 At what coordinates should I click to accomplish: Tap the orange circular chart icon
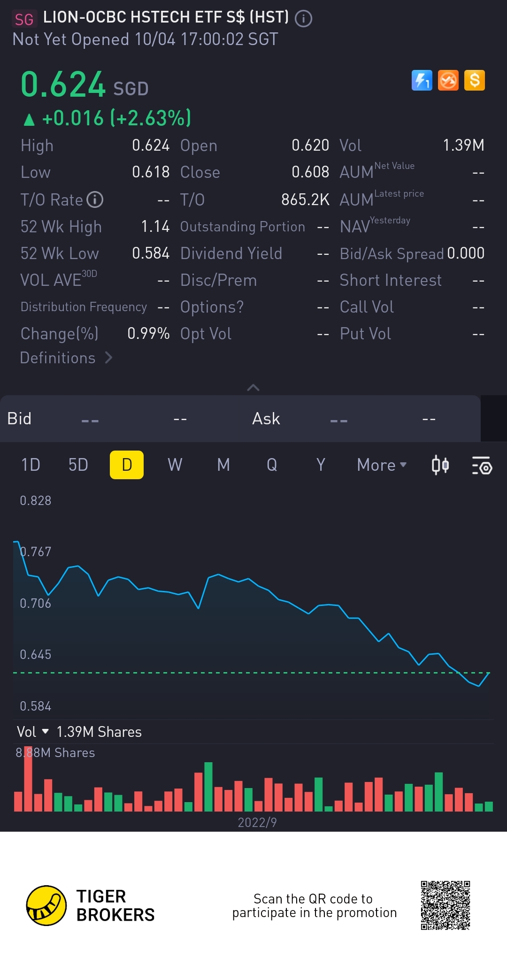click(448, 80)
